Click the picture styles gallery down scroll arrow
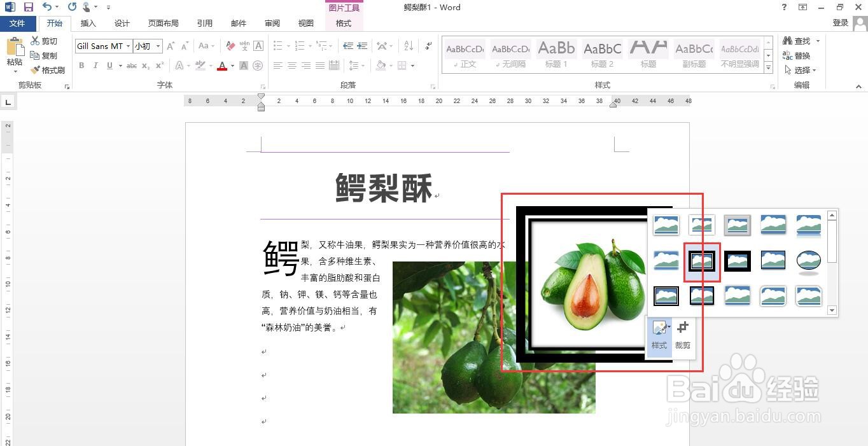The height and width of the screenshot is (446, 868). [x=832, y=310]
